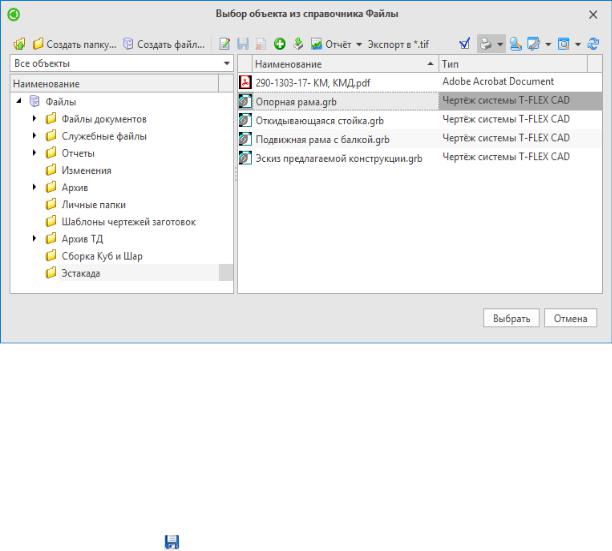Expand the Файлы документов folder
612x551 pixels.
coord(34,118)
